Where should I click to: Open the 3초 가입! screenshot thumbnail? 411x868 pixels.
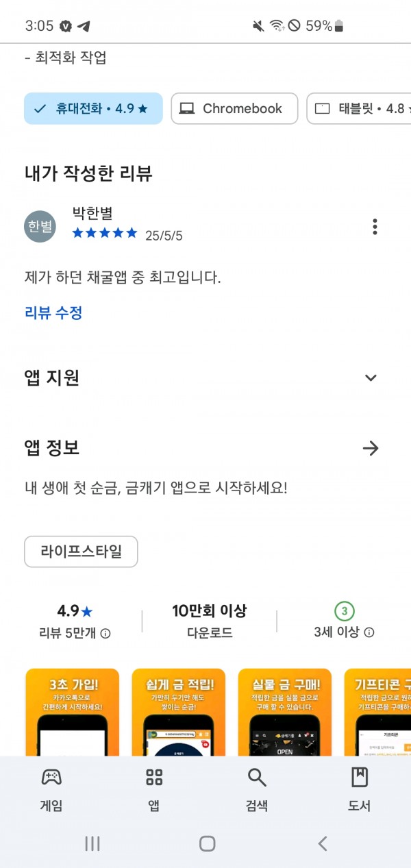[72, 712]
